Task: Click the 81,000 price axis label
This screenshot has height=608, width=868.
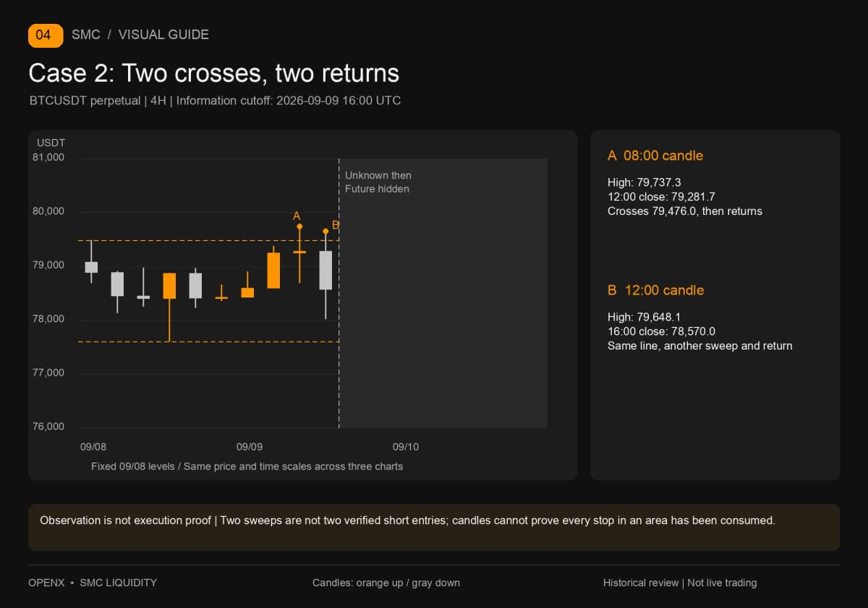Action: 49,157
